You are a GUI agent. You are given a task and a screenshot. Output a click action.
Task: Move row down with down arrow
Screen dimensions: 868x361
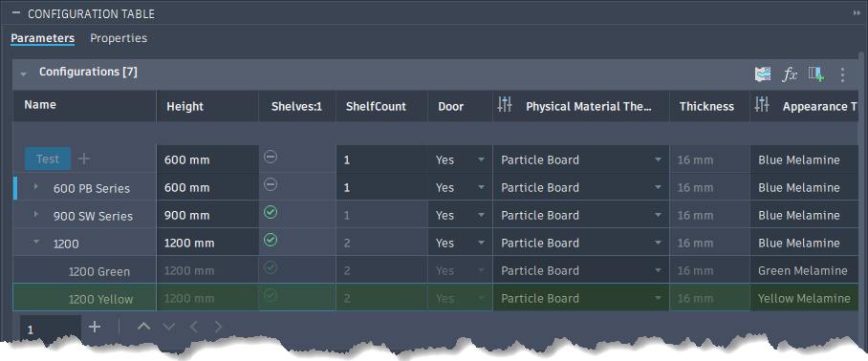[x=169, y=327]
